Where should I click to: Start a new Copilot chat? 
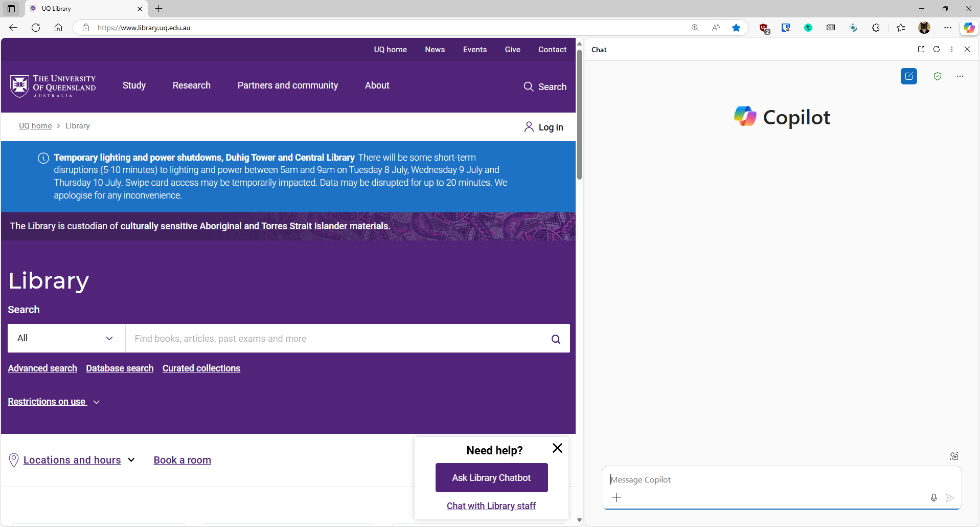coord(908,76)
